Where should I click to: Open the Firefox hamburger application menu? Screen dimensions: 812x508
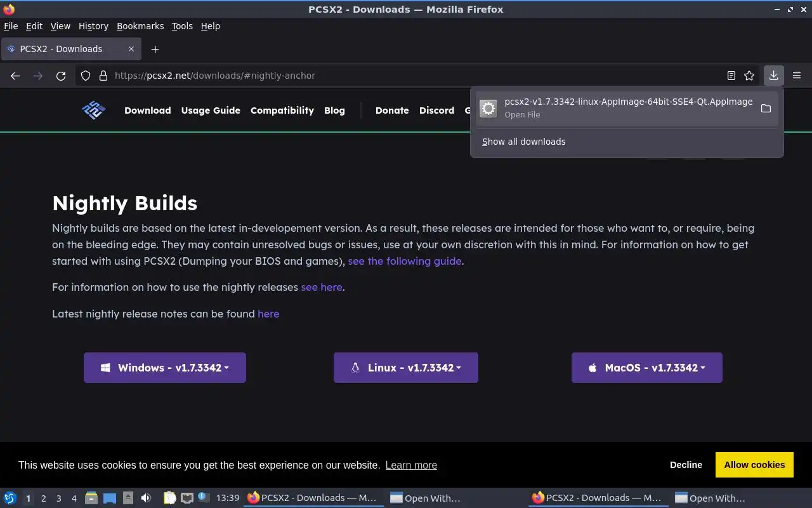click(797, 76)
